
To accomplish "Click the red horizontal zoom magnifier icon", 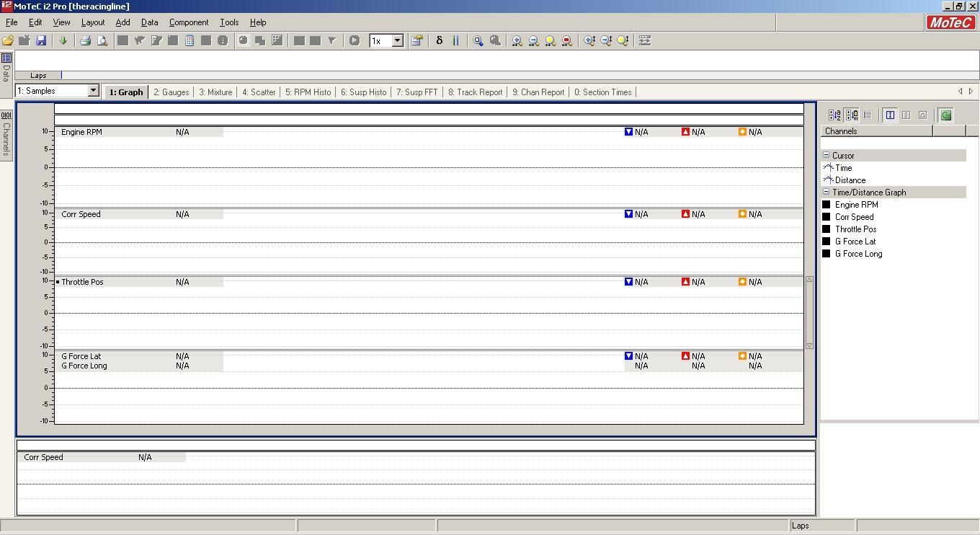I will click(566, 41).
